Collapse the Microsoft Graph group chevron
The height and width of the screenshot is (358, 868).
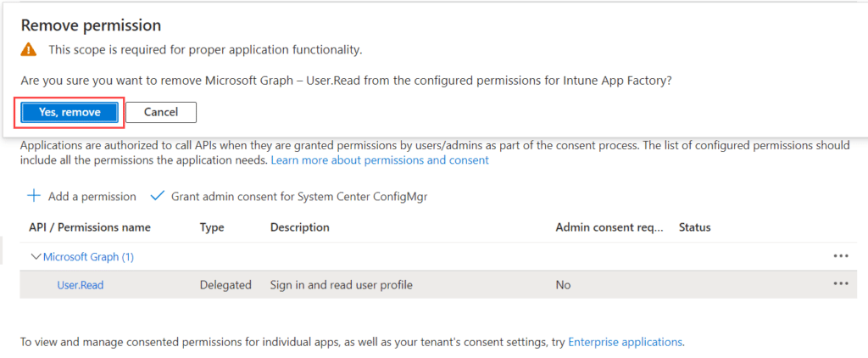coord(36,256)
